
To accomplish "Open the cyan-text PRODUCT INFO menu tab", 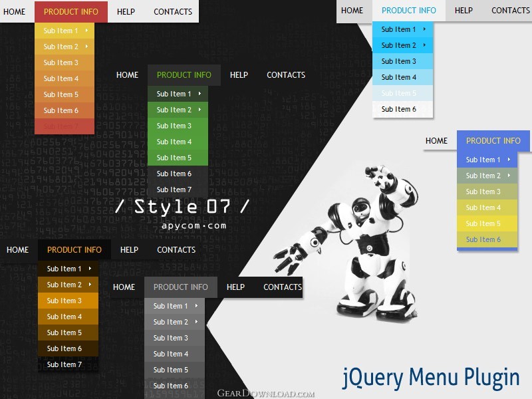I will coord(409,11).
